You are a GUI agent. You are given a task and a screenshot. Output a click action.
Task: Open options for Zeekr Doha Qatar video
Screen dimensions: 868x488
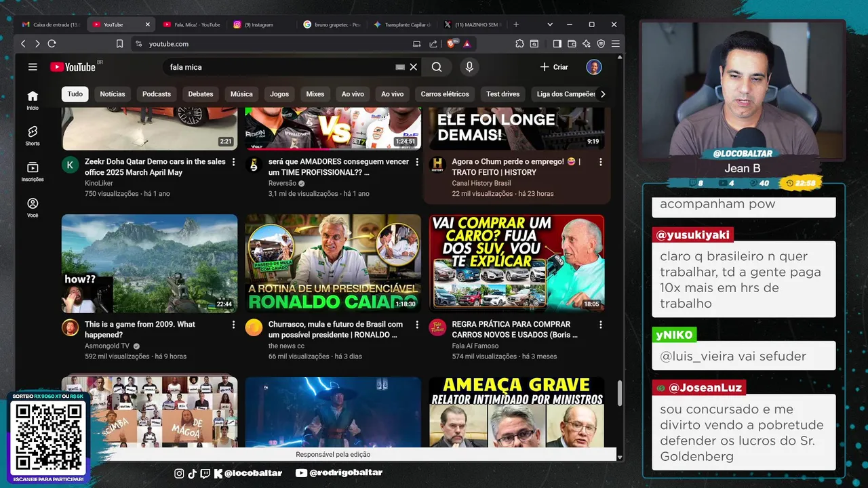tap(233, 162)
